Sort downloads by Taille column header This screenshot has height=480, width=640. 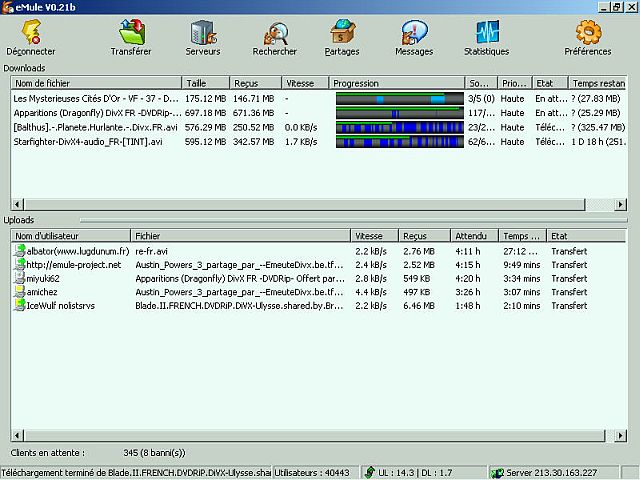click(x=205, y=83)
